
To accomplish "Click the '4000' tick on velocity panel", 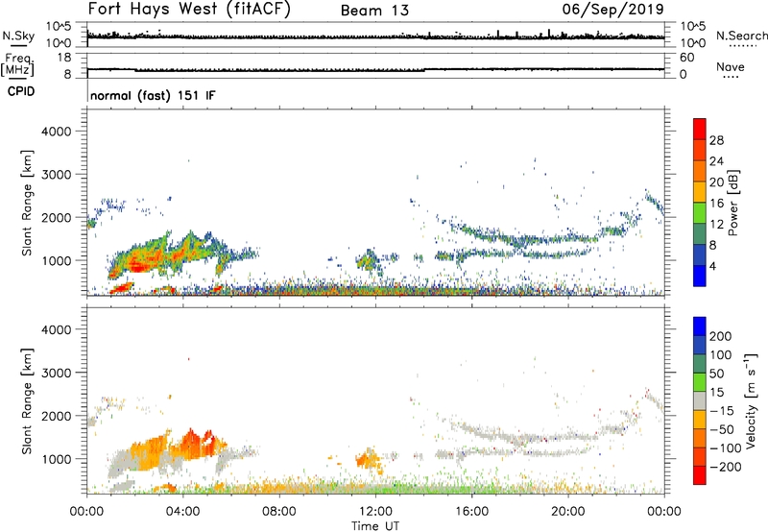I will [x=57, y=329].
